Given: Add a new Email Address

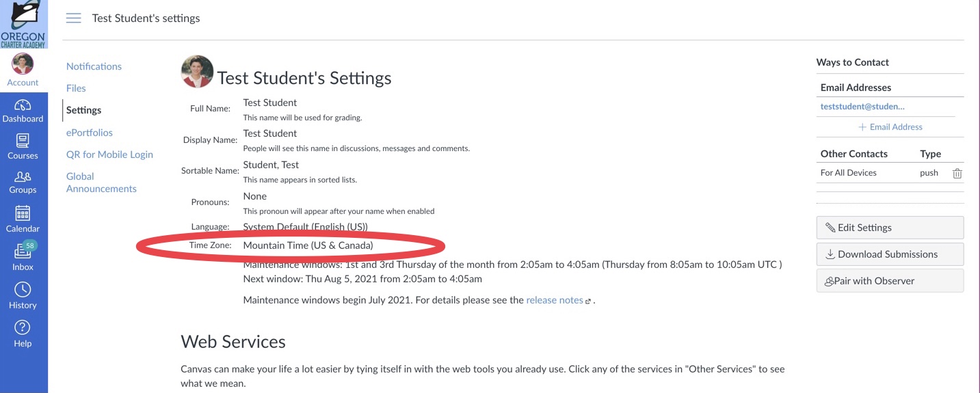Looking at the screenshot, I should pyautogui.click(x=890, y=127).
